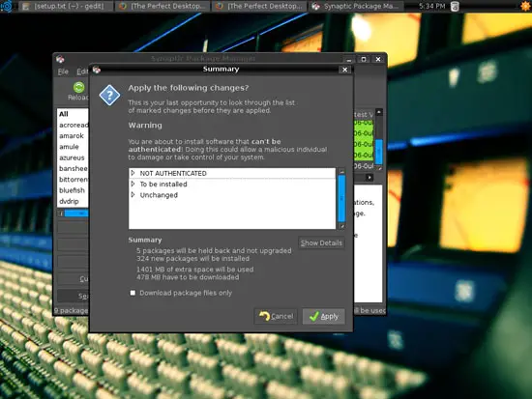Screen dimensions: 532x399
Task: Expand the Unchanged list entry
Action: click(x=133, y=195)
